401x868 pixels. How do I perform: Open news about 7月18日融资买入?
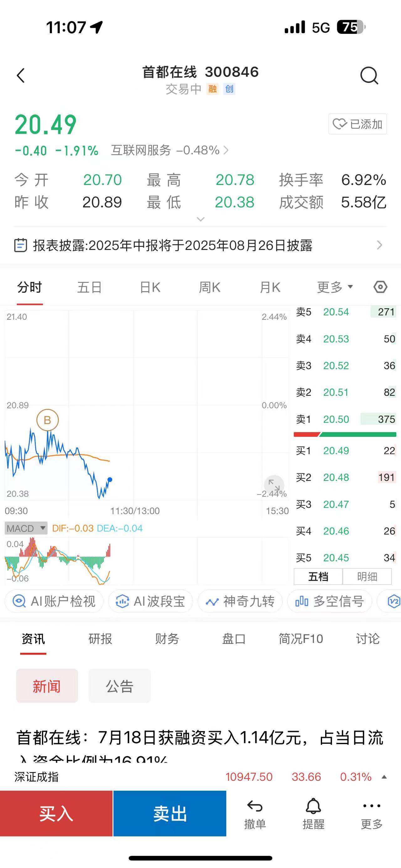tap(200, 746)
